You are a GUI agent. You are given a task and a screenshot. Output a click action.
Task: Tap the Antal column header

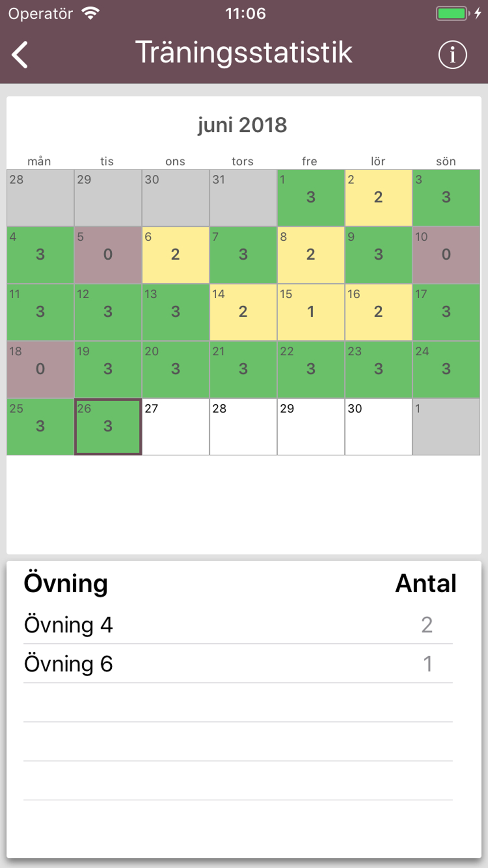[426, 583]
